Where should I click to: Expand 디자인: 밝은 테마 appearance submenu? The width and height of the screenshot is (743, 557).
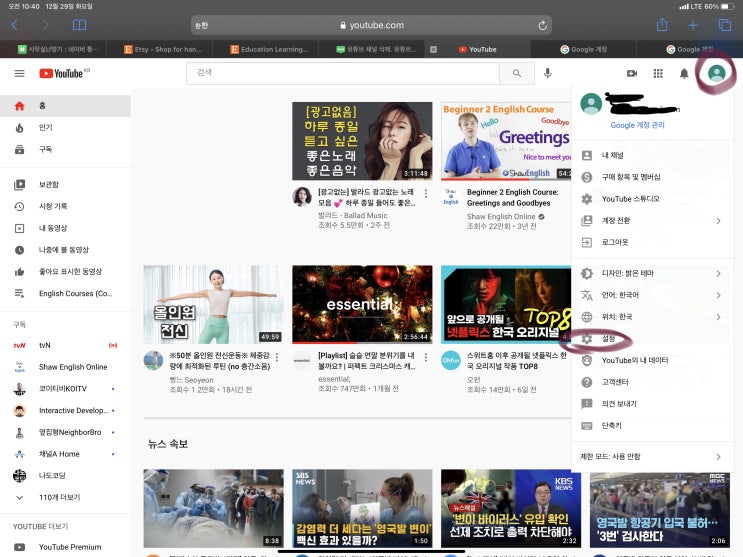click(x=652, y=274)
